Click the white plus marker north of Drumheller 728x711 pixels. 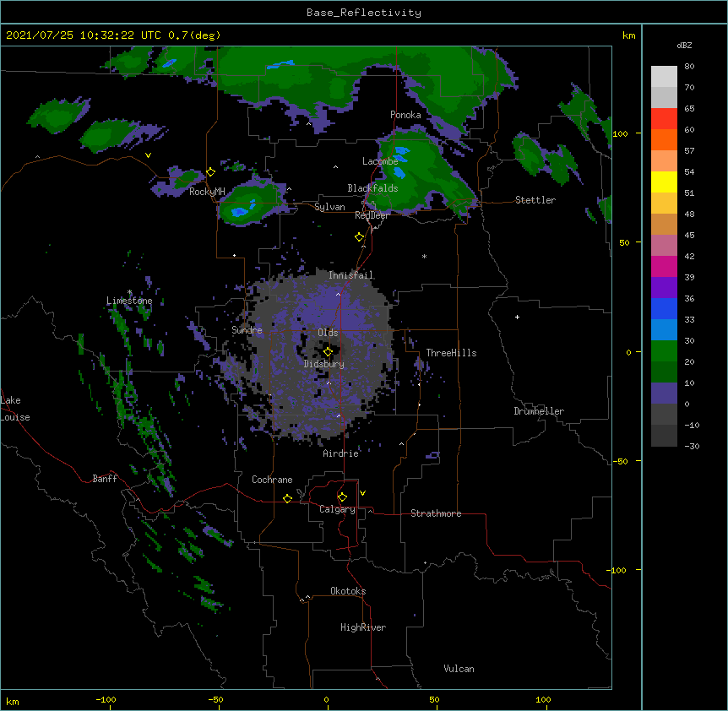click(x=517, y=317)
